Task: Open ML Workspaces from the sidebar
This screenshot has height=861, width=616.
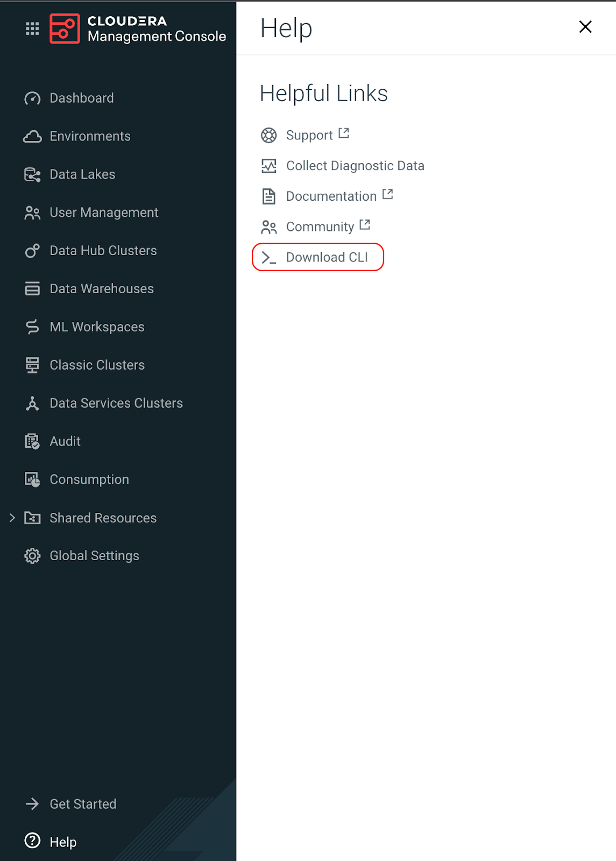Action: 96,327
